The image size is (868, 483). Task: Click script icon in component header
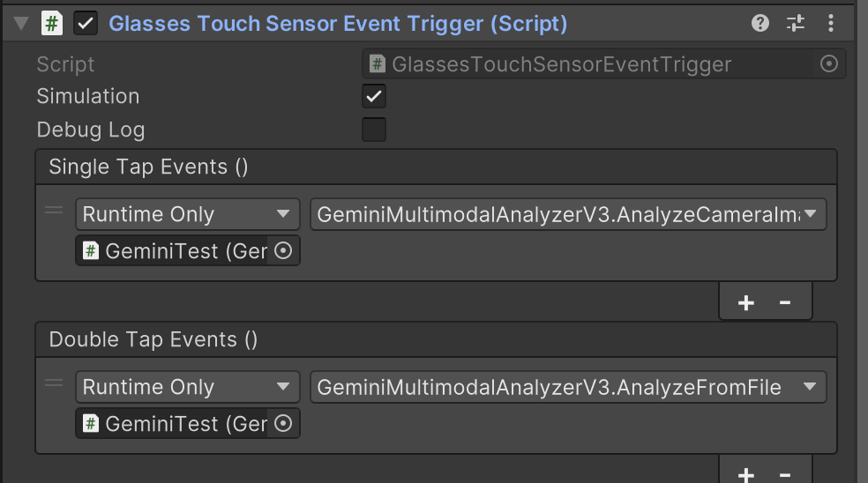point(53,24)
